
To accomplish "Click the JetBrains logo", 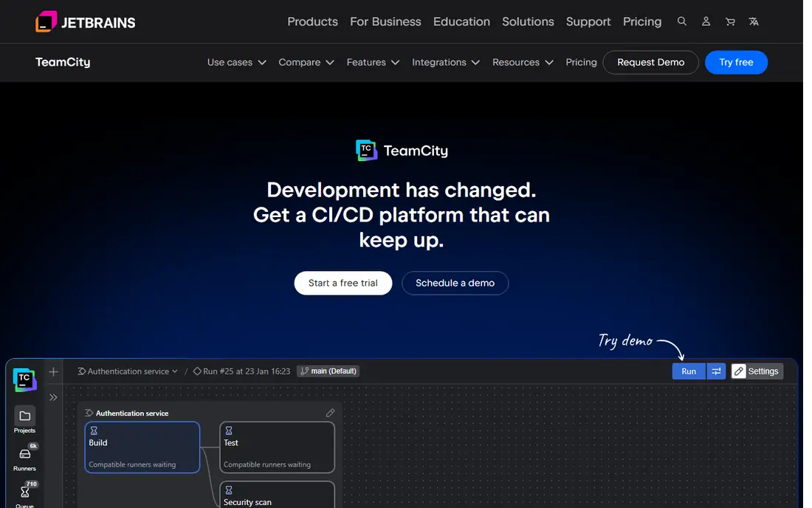I will click(86, 22).
